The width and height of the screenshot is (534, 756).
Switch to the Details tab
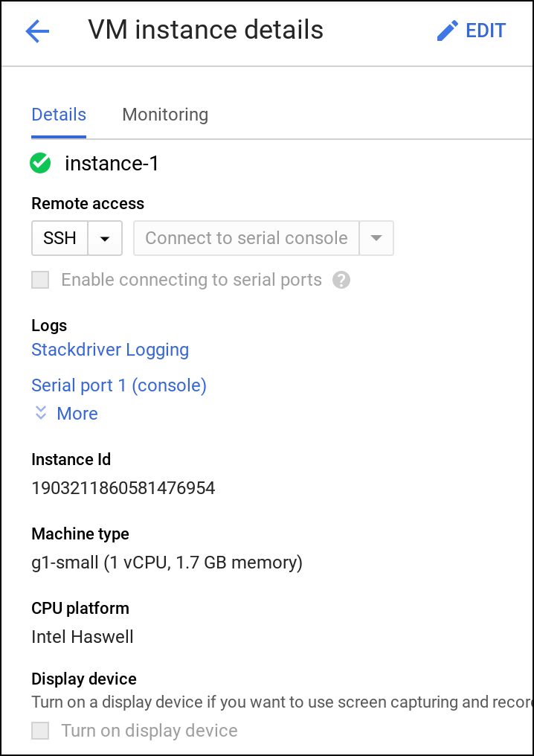(x=59, y=115)
